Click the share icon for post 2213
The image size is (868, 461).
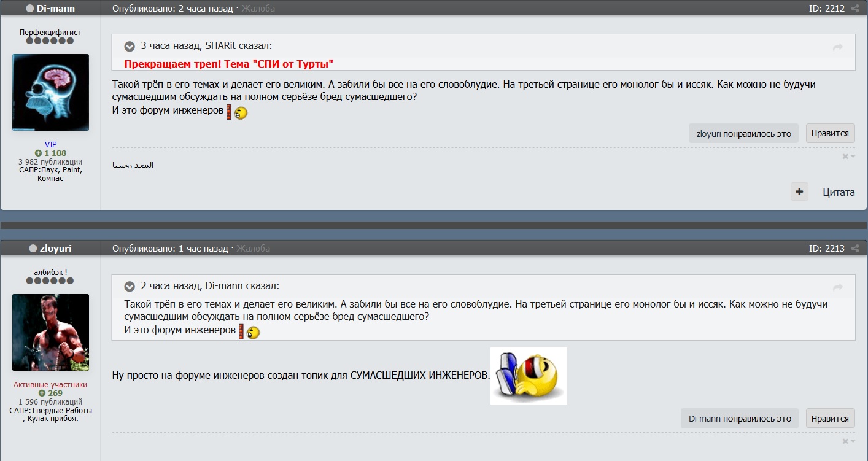pos(855,249)
